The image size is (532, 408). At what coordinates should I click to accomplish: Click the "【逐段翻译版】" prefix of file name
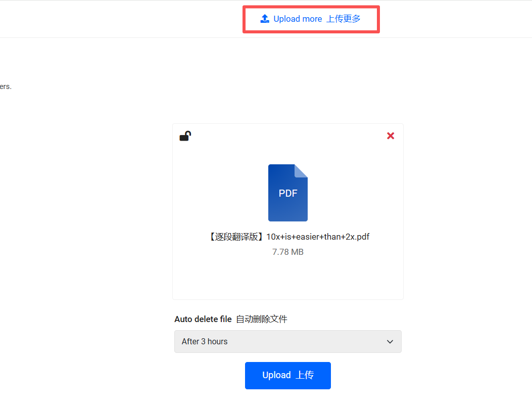click(236, 237)
